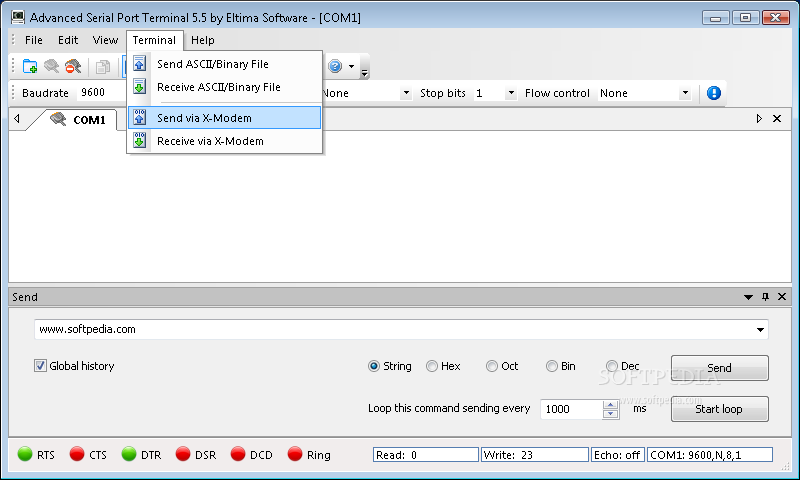This screenshot has width=800, height=480.
Task: Click the close port icon with red stop
Action: pyautogui.click(x=73, y=66)
